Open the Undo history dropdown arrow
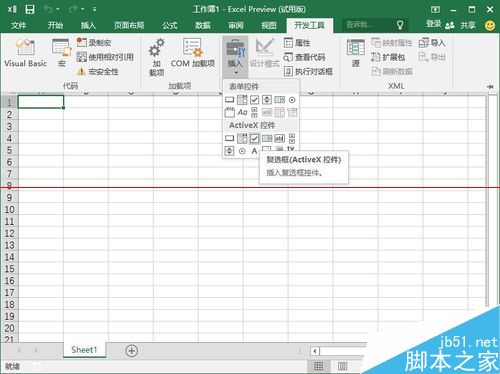Image resolution: width=500 pixels, height=374 pixels. click(x=58, y=9)
